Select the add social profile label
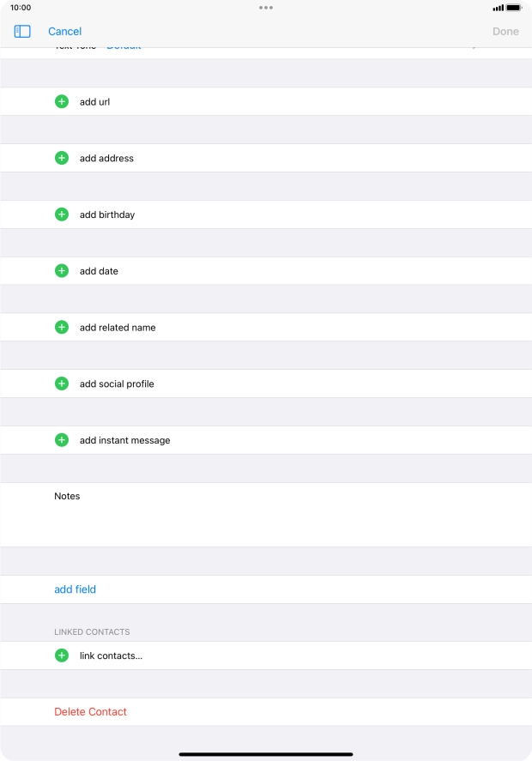Viewport: 532px width, 761px height. (117, 384)
